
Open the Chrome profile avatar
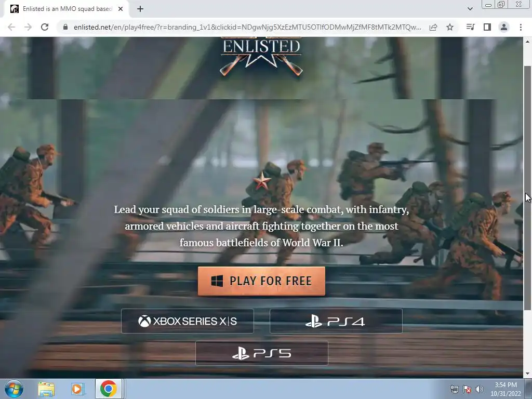click(x=504, y=27)
